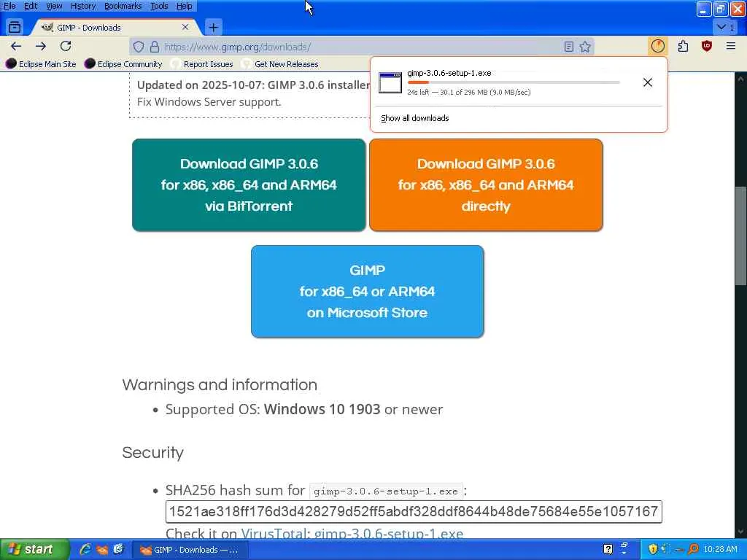Screen dimensions: 747x560
Task: Click the SHA256 hash sum field
Action: (414, 511)
